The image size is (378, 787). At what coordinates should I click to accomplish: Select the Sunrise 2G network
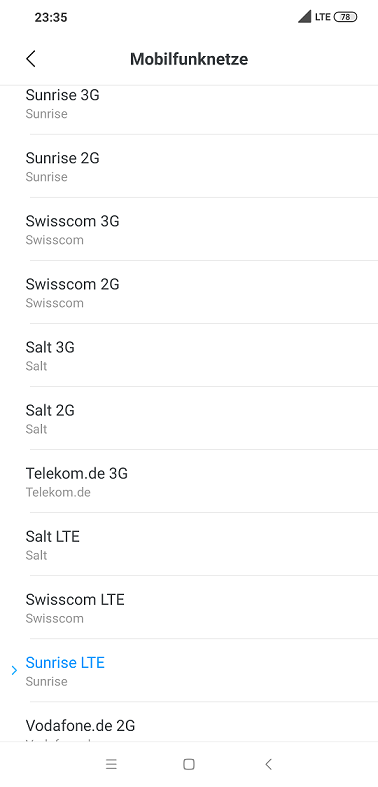[x=189, y=166]
